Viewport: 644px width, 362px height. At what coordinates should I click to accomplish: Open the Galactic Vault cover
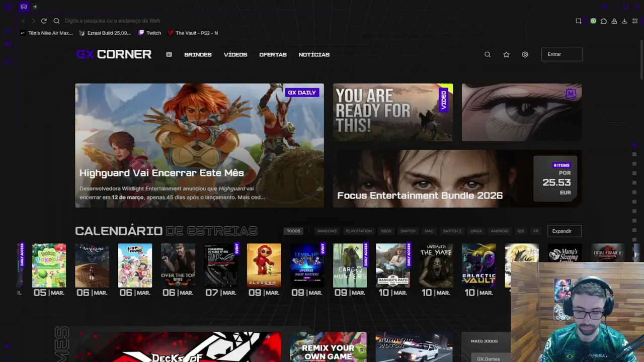(479, 265)
